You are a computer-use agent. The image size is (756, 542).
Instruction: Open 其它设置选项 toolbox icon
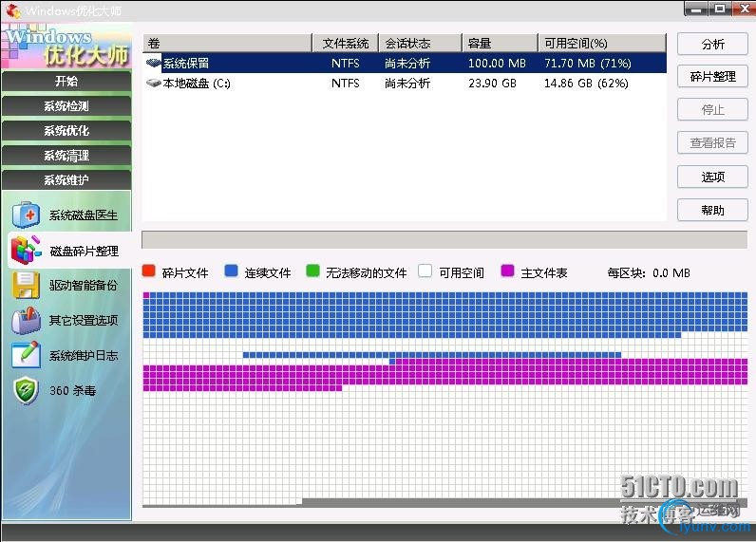tap(26, 321)
